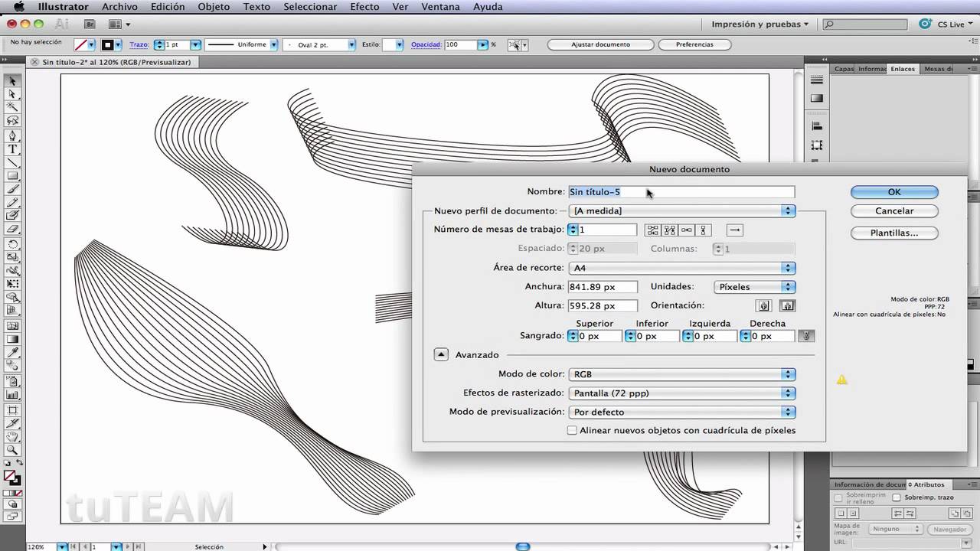Click arrange by row artboard icon

coord(687,230)
